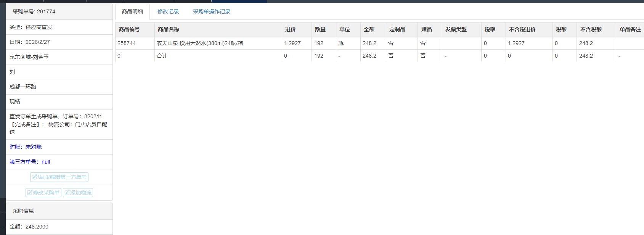Select the 商品明细 tab
The width and height of the screenshot is (644, 235).
pyautogui.click(x=132, y=11)
